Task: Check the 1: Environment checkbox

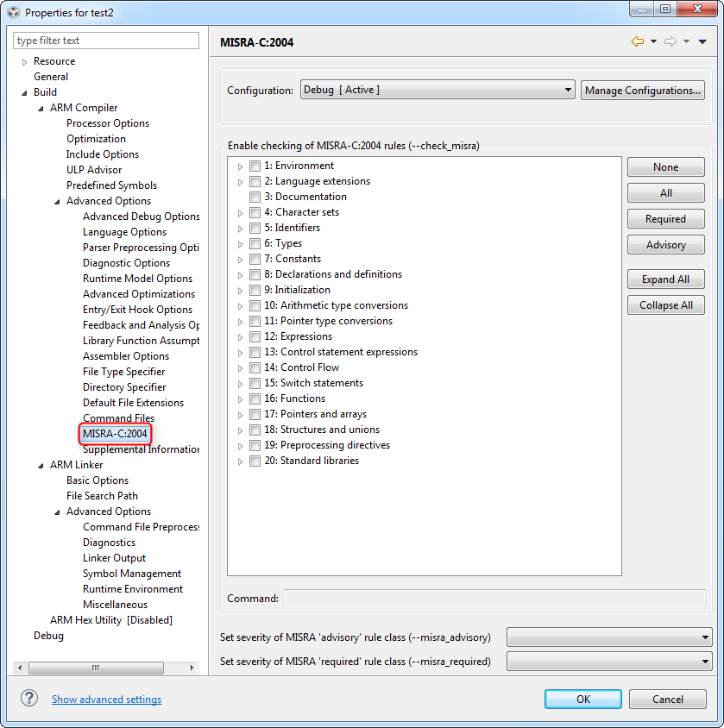Action: tap(255, 166)
